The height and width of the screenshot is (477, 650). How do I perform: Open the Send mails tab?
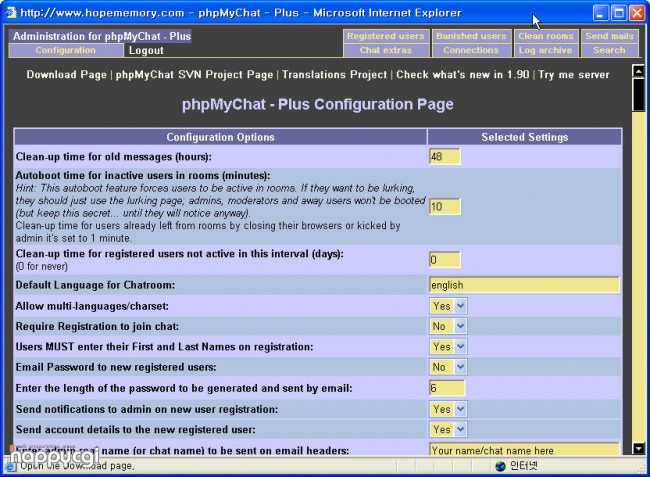pos(609,36)
